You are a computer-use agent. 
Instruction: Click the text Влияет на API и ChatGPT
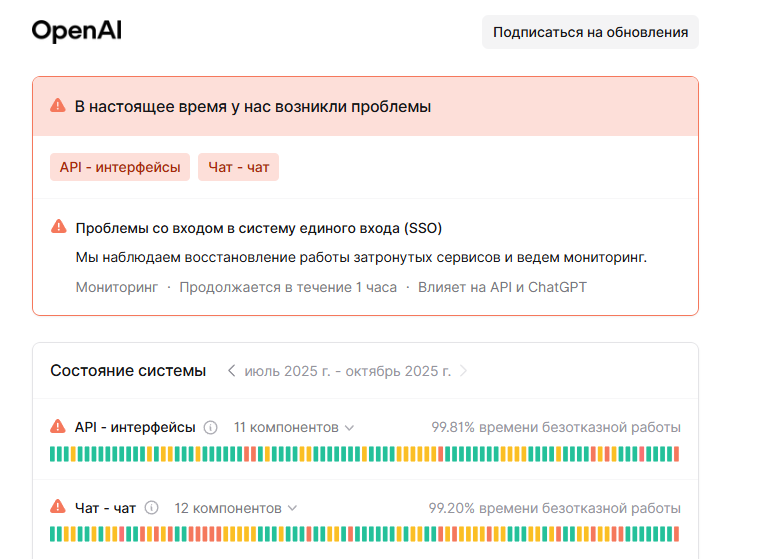click(x=502, y=287)
